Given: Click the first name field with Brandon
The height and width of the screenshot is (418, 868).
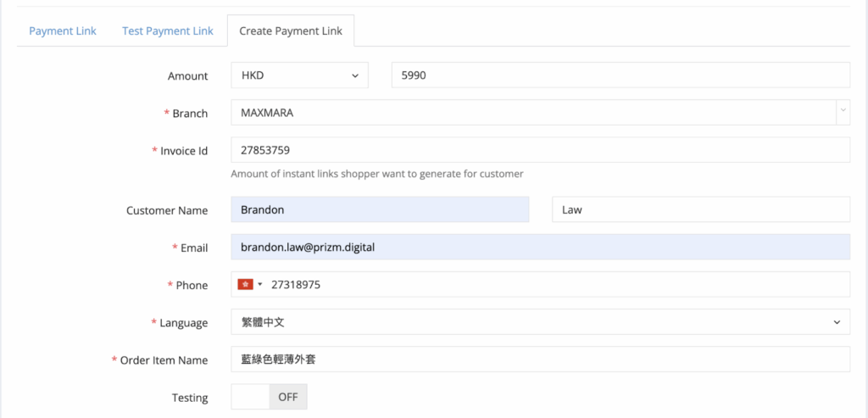Looking at the screenshot, I should 380,209.
